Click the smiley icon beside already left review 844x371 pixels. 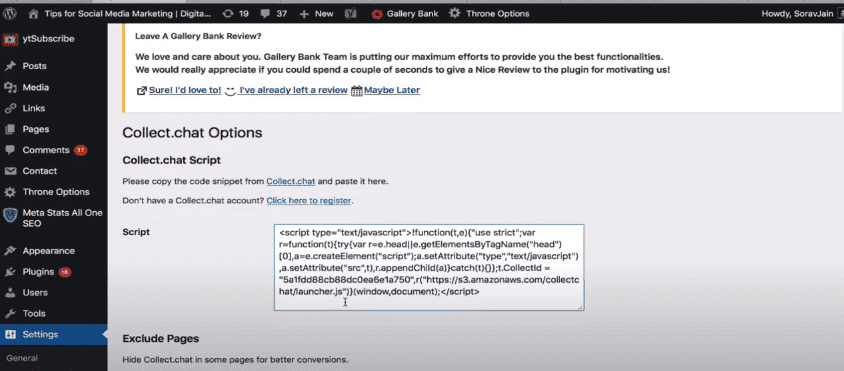(230, 91)
